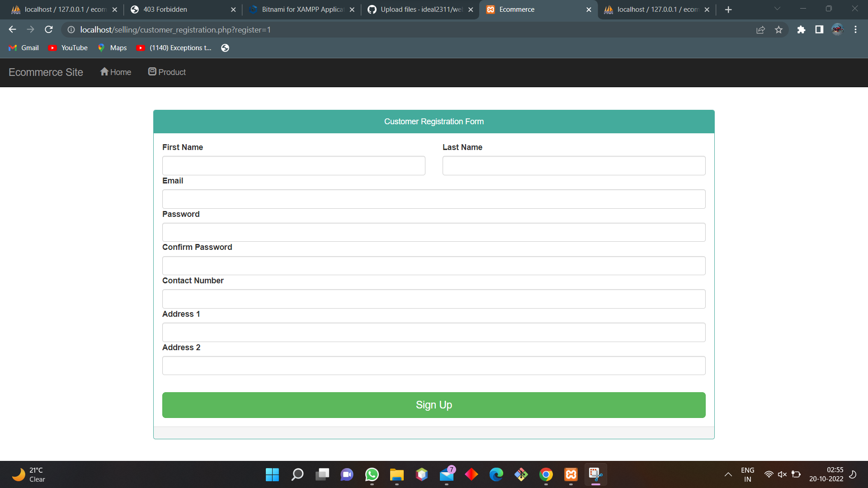
Task: Select the Home navigation icon on Ecommerce Site
Action: 104,71
